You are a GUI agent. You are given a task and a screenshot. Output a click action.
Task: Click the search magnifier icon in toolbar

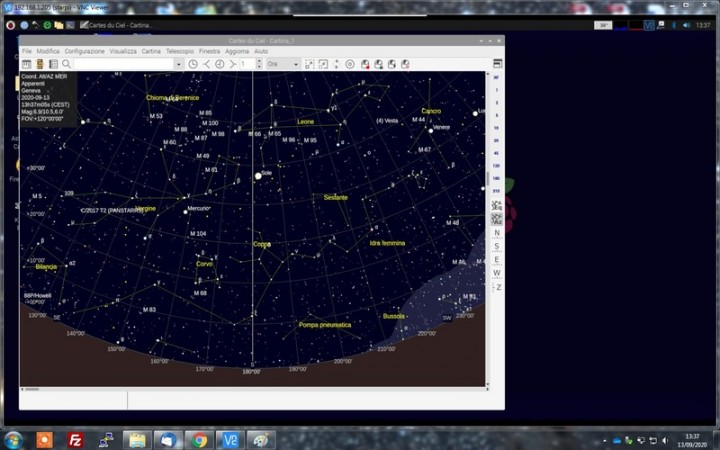coord(66,64)
